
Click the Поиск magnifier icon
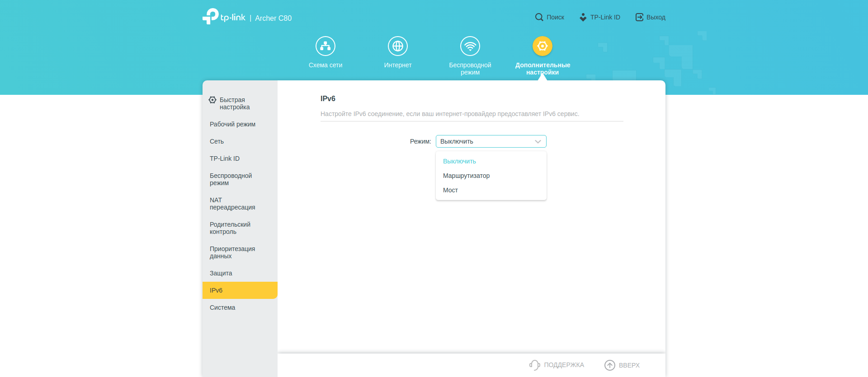[539, 17]
